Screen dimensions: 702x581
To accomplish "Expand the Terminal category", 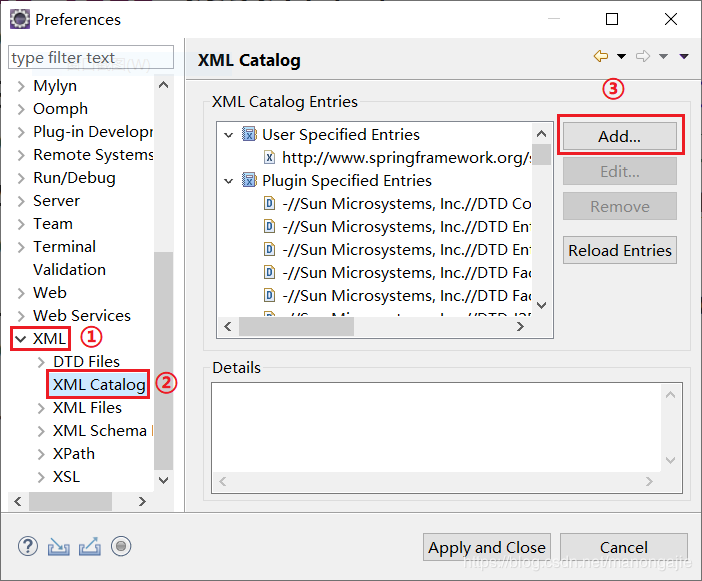I will (21, 247).
